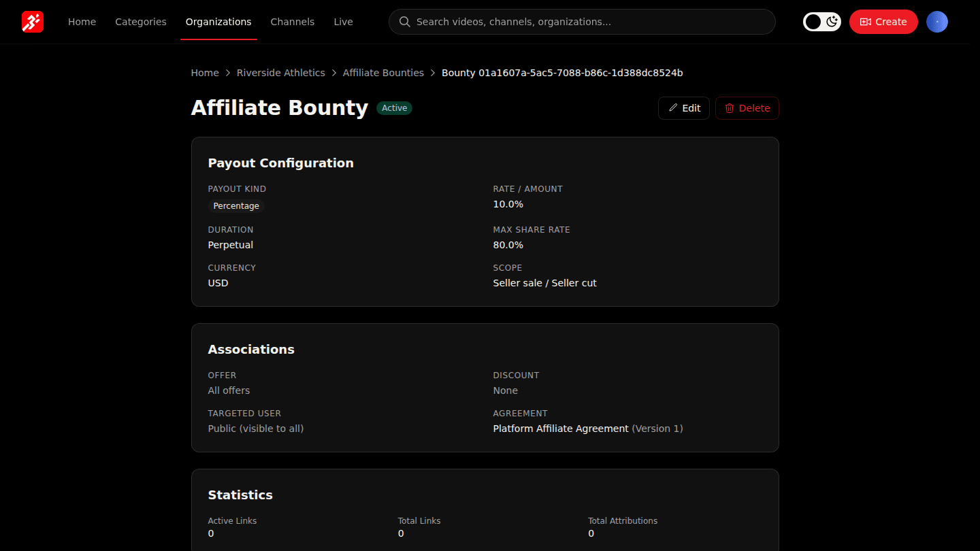
Task: Delete this affiliate bounty
Action: 747,108
